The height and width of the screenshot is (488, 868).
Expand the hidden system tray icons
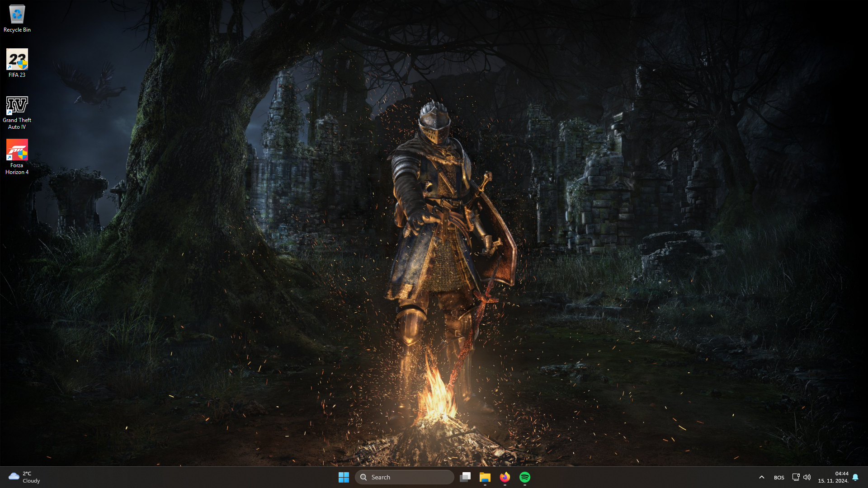[x=762, y=477]
